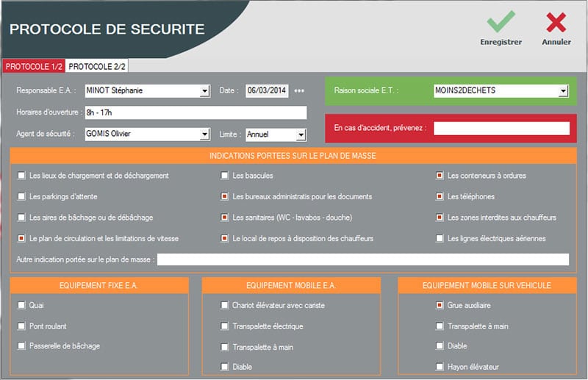Click the MINOT Stéphanie combo box text
Screen dimensions: 588x380
pos(115,90)
